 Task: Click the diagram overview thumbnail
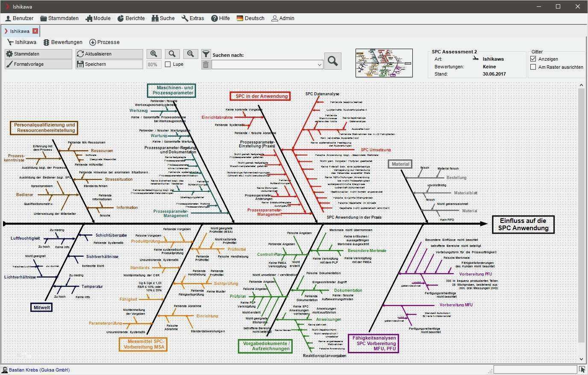(384, 63)
